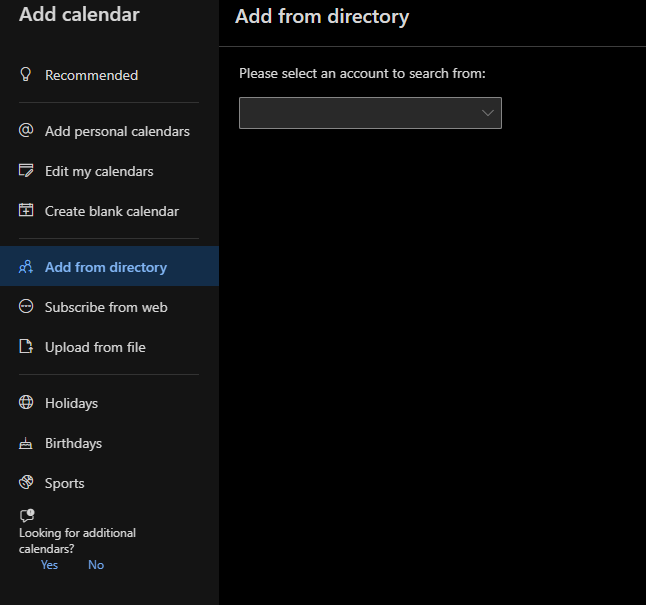This screenshot has height=605, width=646.
Task: Click the Upload from file document icon
Action: (x=26, y=347)
